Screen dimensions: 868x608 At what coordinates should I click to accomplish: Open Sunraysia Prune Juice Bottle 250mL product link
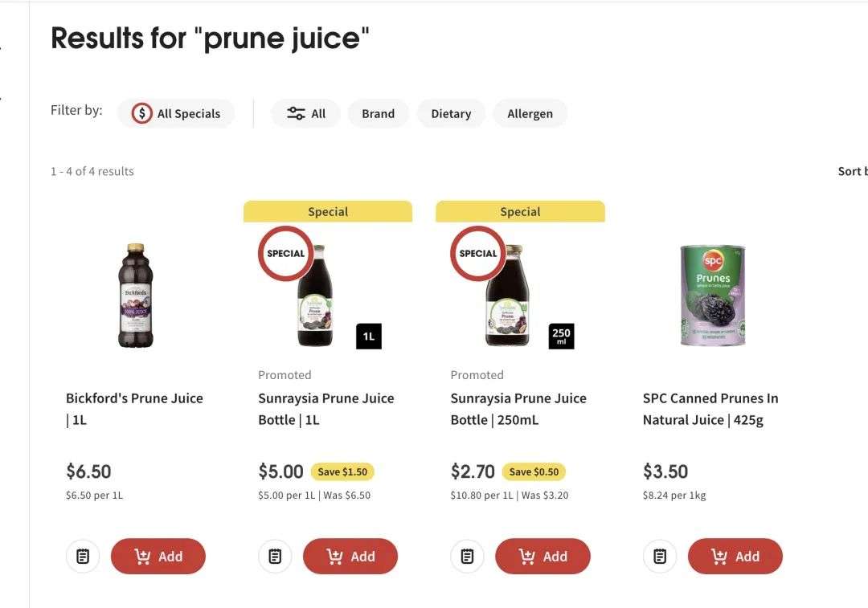518,409
